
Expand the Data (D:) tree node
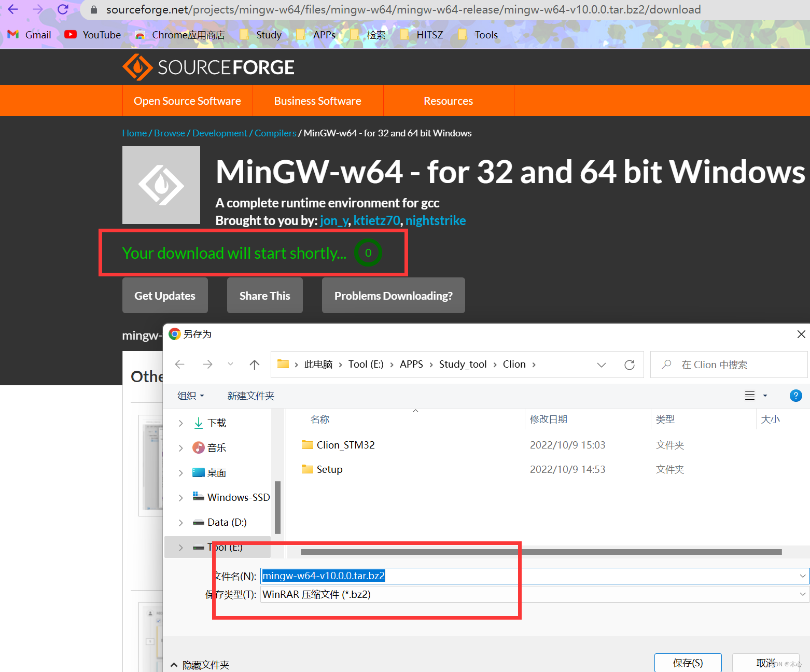point(180,523)
